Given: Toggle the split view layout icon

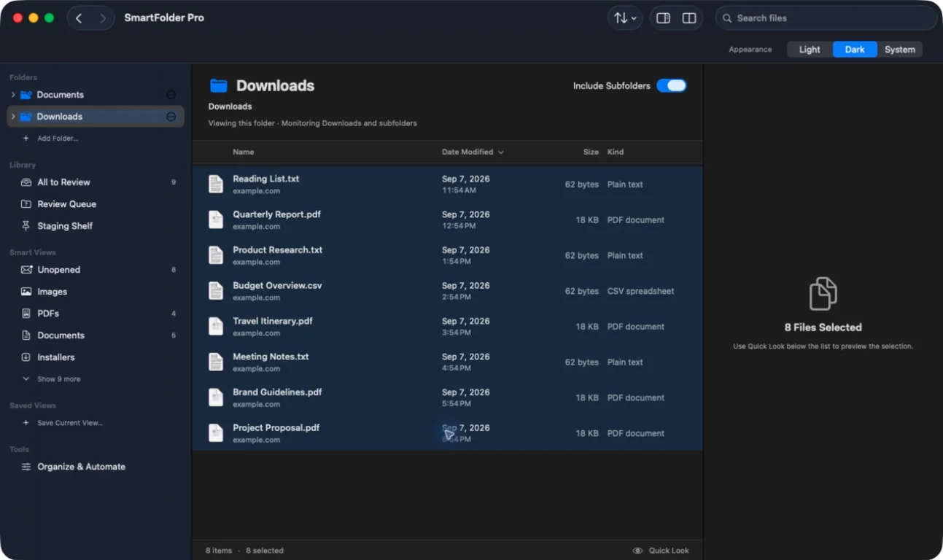Looking at the screenshot, I should [688, 18].
